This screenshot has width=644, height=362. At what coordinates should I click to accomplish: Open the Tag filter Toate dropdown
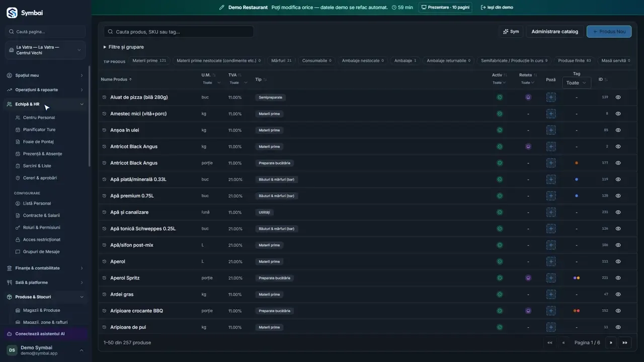coord(576,83)
